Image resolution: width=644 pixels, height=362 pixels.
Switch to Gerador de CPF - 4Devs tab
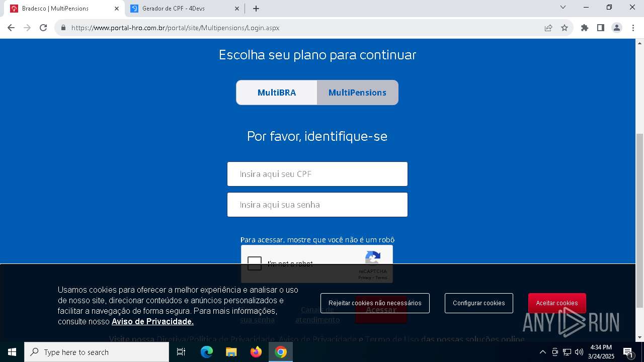click(x=185, y=9)
